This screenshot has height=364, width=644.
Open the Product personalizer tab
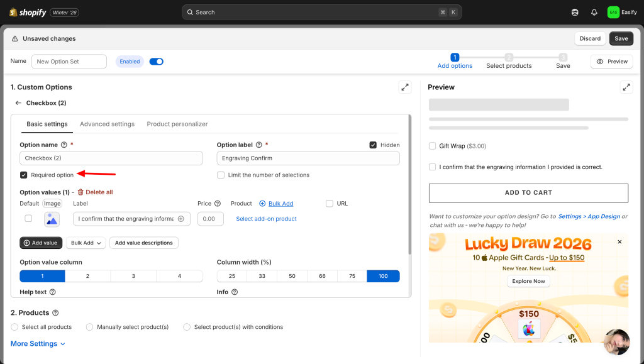(177, 124)
